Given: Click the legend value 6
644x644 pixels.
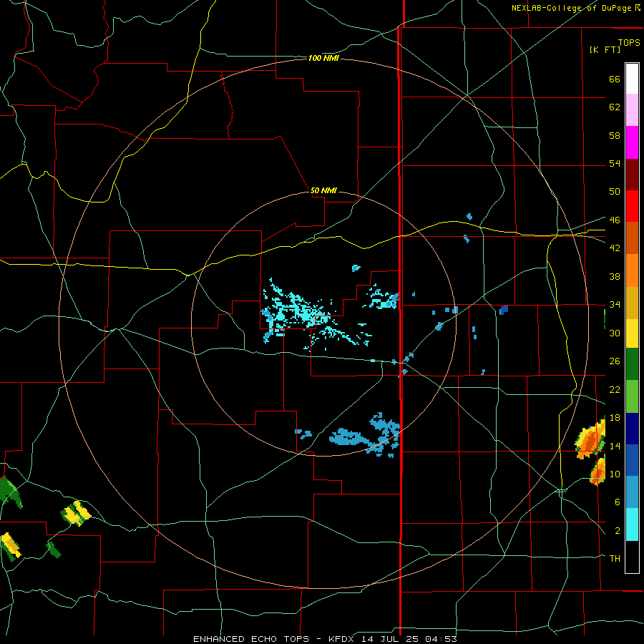Looking at the screenshot, I should tap(618, 502).
